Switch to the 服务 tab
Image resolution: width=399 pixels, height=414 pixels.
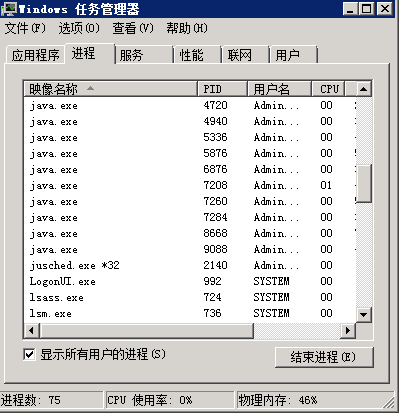pyautogui.click(x=144, y=55)
